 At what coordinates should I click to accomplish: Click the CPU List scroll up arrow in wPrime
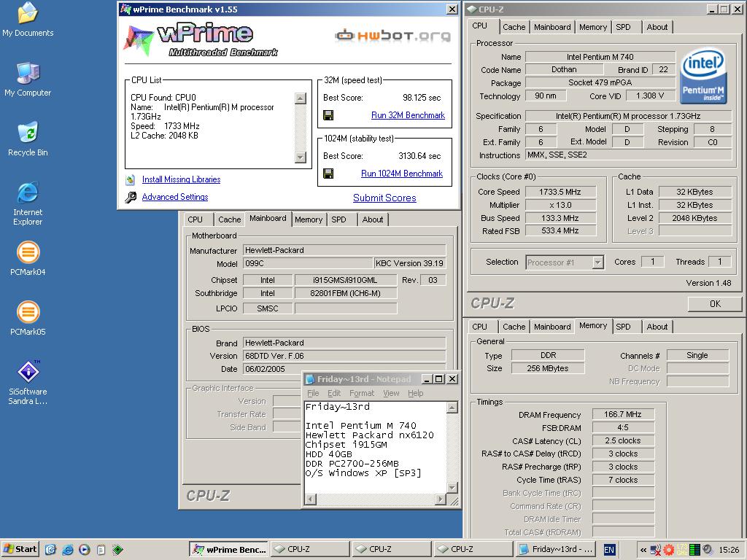[300, 98]
